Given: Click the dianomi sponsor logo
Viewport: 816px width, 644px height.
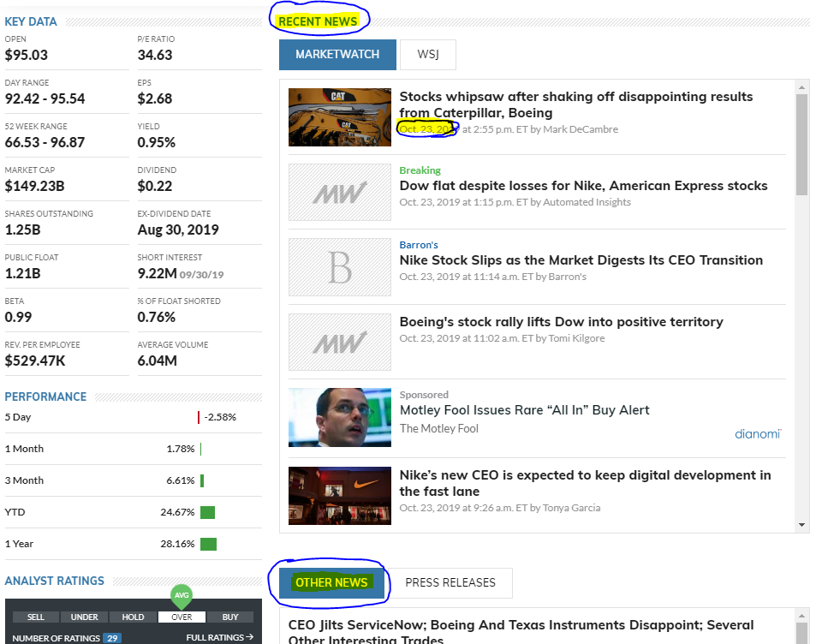Looking at the screenshot, I should (x=758, y=433).
